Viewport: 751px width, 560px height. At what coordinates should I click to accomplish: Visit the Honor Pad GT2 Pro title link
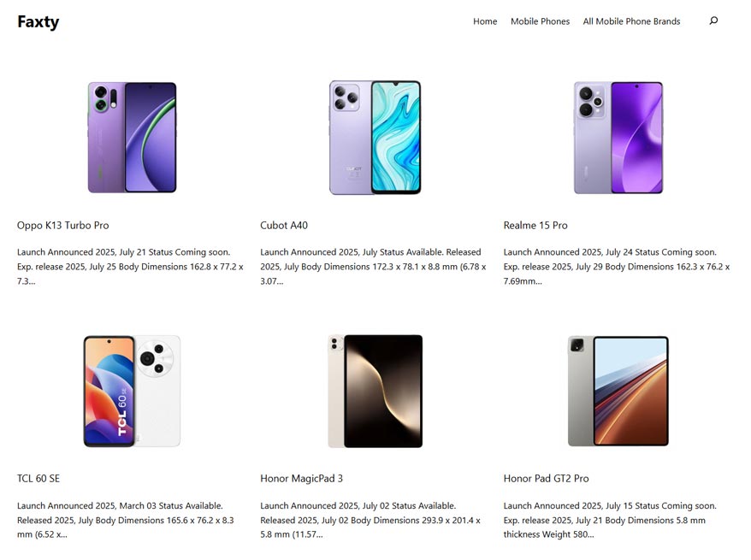pos(546,479)
